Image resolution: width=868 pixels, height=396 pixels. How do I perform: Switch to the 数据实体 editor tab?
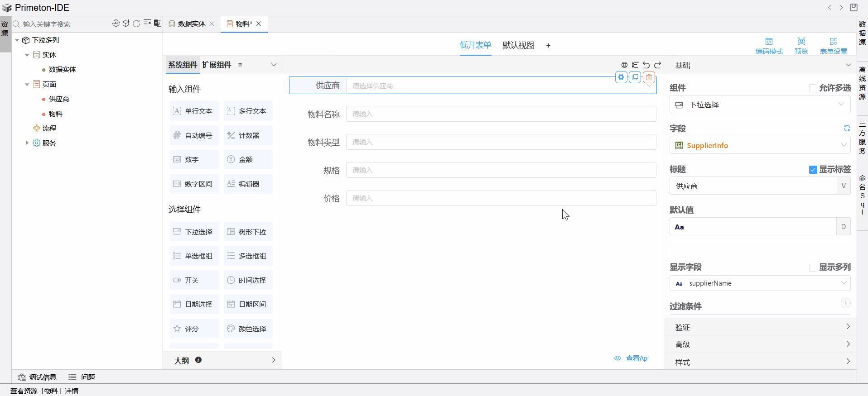191,24
